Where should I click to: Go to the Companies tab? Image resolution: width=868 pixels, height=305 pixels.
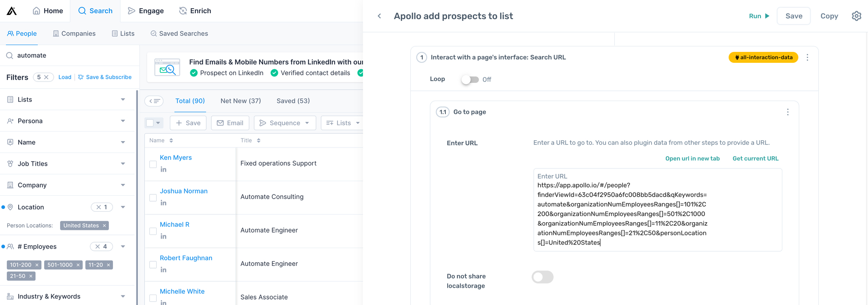(74, 34)
